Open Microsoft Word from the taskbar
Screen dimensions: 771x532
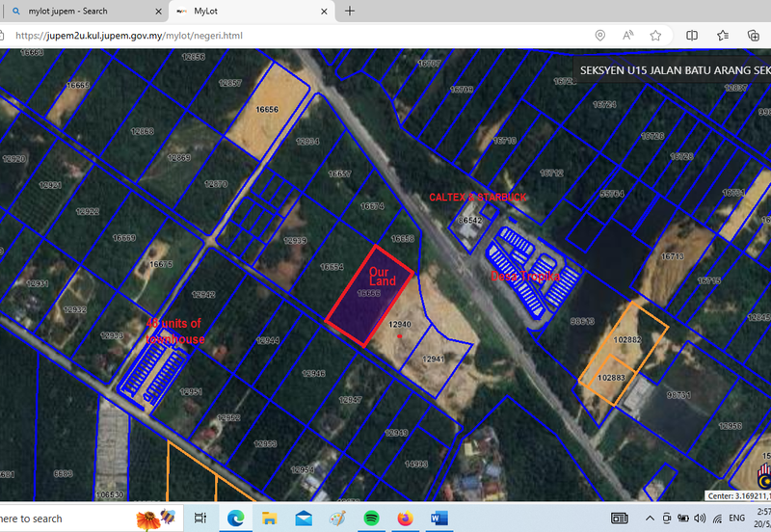pyautogui.click(x=439, y=519)
